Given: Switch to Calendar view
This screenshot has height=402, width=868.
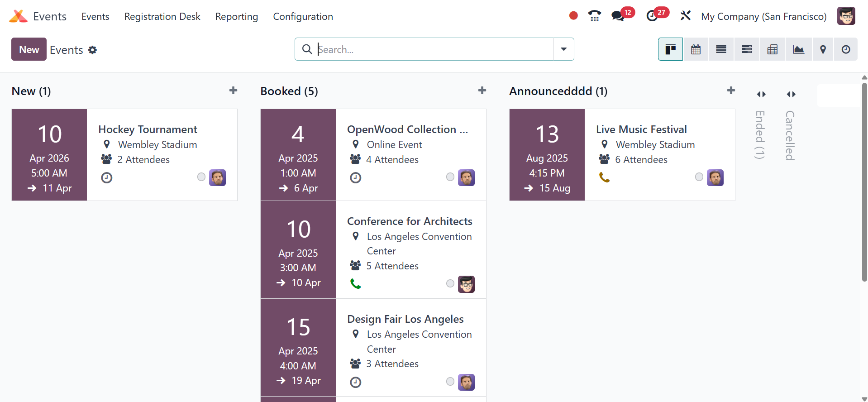Looking at the screenshot, I should point(696,49).
